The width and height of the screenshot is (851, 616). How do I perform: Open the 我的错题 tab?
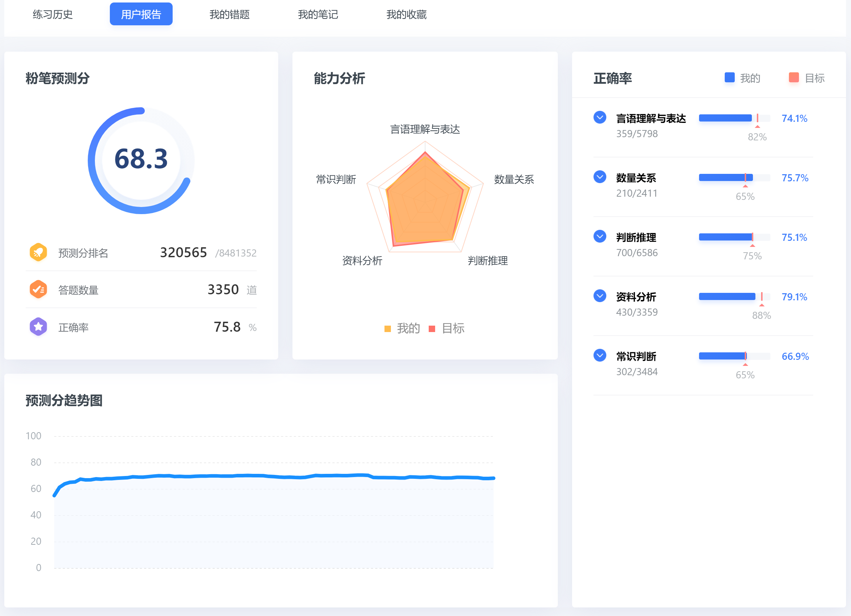pos(229,14)
